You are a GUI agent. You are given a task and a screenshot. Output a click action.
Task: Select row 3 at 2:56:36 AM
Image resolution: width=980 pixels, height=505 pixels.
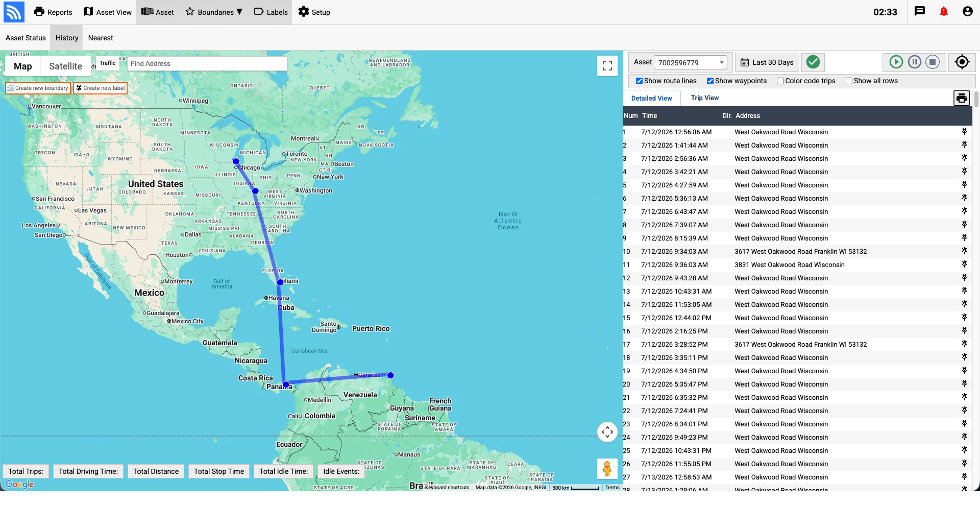click(x=797, y=158)
